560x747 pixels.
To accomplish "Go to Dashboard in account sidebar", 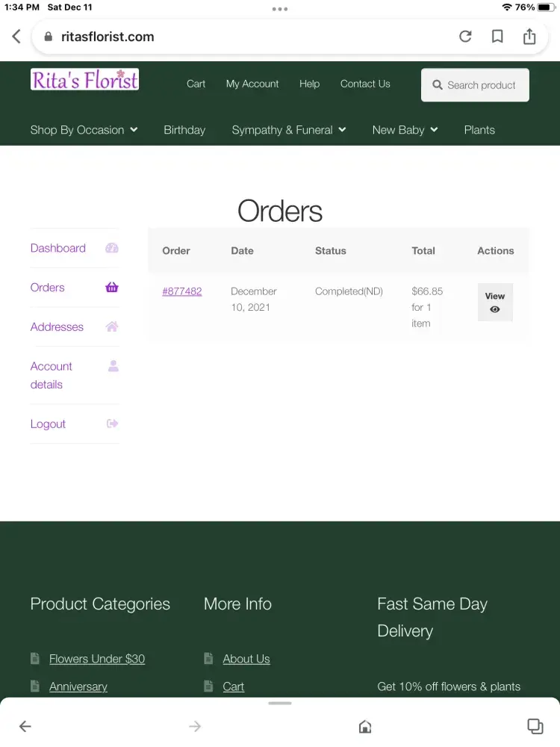I will pyautogui.click(x=58, y=248).
